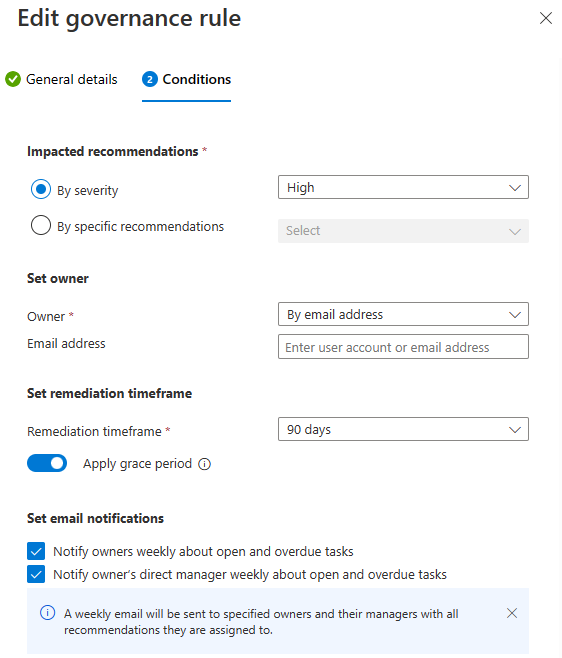
Task: Click the info icon in the weekly email banner
Action: (x=47, y=613)
